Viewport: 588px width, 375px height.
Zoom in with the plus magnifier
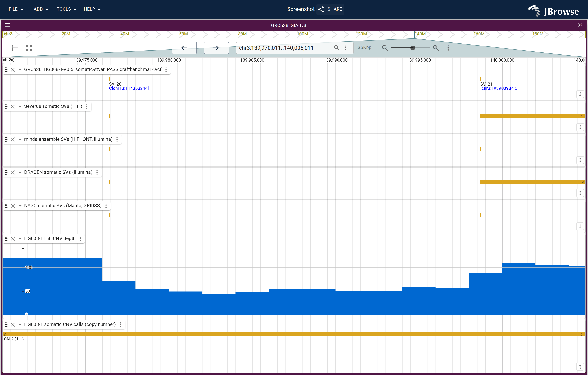(436, 48)
